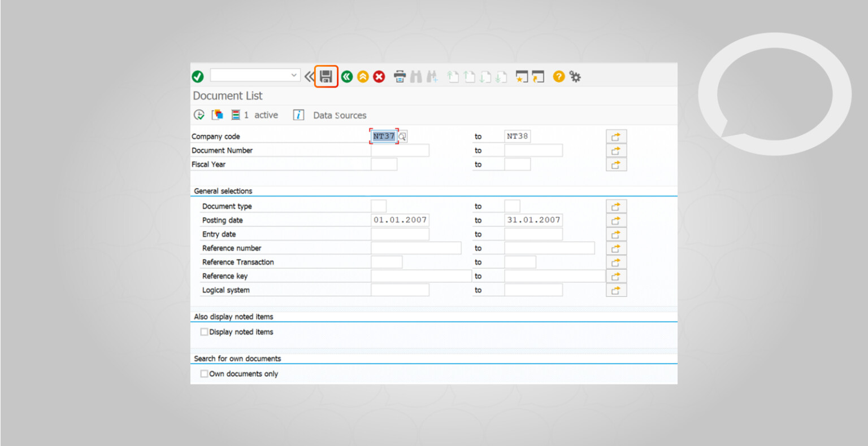Click the Posting date field 01.01.2007
Screen dimensions: 868x446
400,220
